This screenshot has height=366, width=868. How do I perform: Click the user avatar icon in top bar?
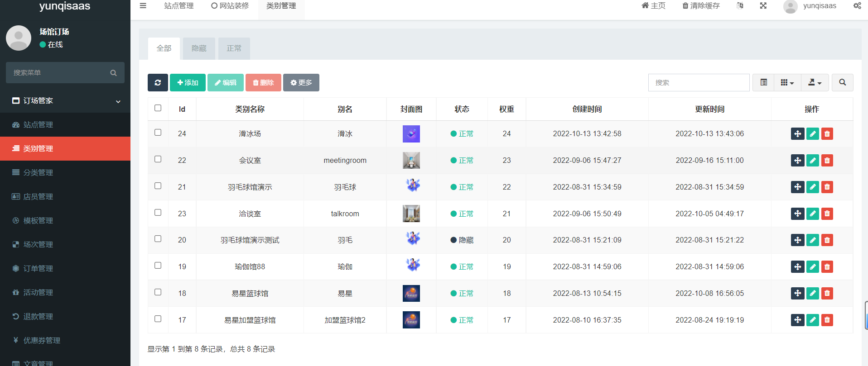pos(791,6)
